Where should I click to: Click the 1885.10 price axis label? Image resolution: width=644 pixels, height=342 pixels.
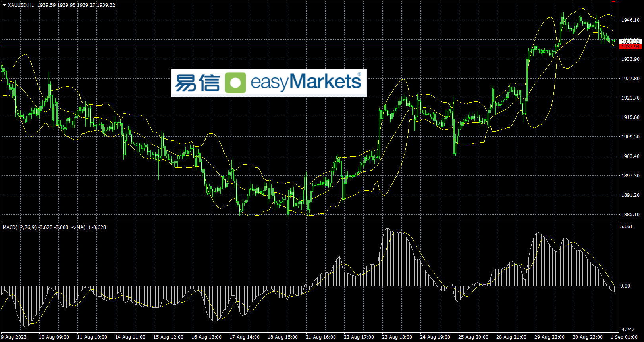tap(631, 215)
